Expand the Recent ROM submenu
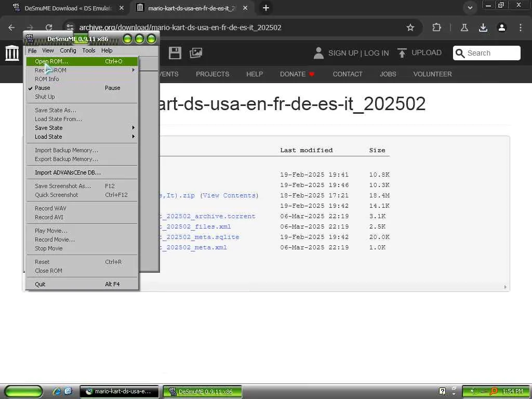The image size is (532, 399). pos(82,70)
